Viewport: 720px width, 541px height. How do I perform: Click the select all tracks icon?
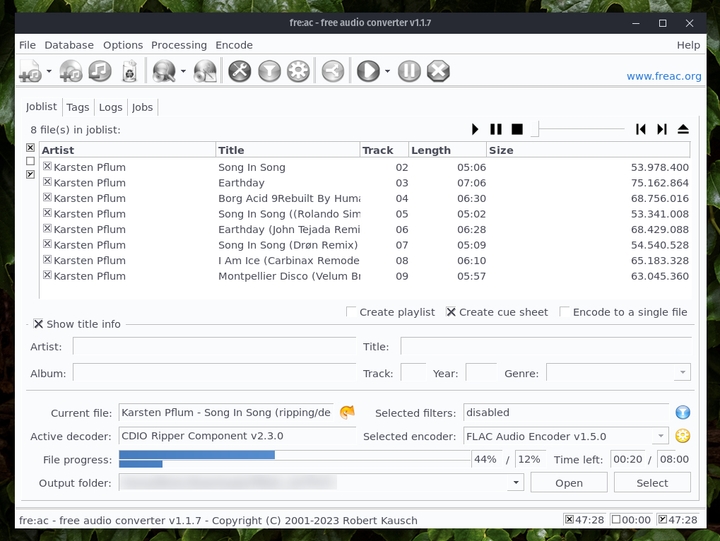click(30, 147)
